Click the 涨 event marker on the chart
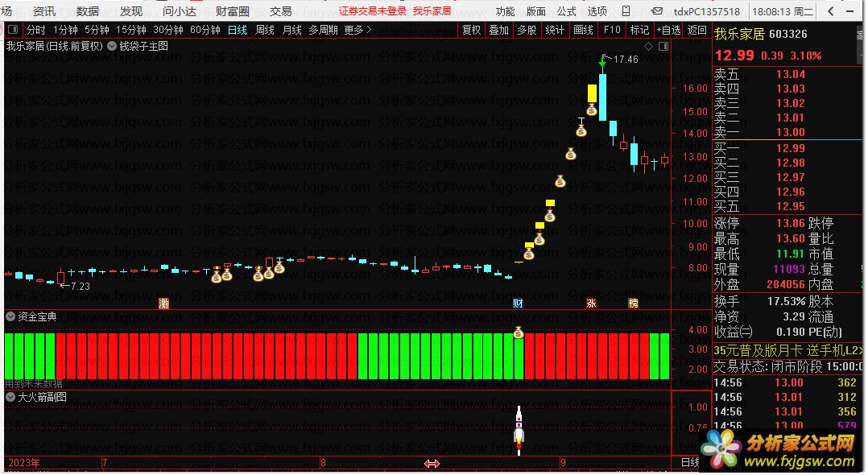The height and width of the screenshot is (475, 868). coord(591,304)
